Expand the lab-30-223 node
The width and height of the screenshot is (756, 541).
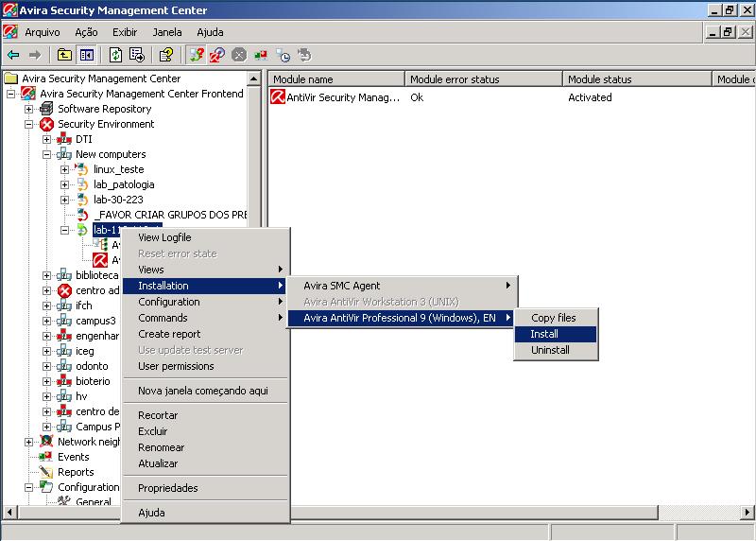(x=64, y=200)
